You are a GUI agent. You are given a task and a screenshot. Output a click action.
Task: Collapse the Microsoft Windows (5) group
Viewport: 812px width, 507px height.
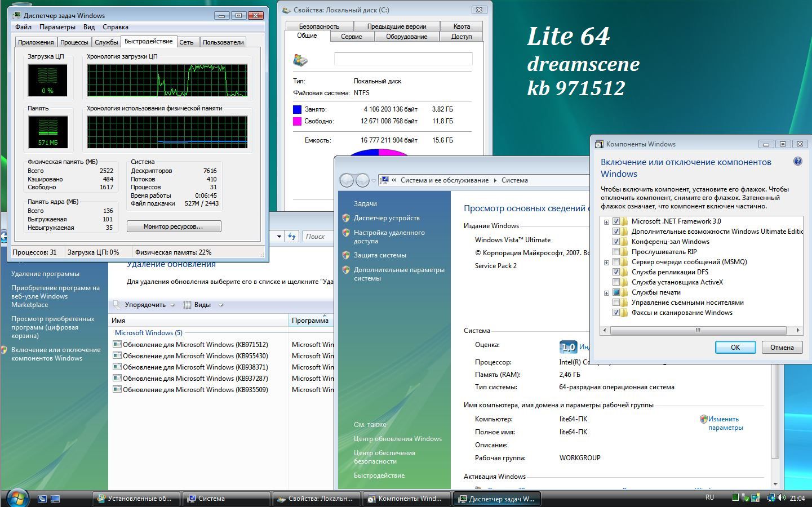[148, 333]
